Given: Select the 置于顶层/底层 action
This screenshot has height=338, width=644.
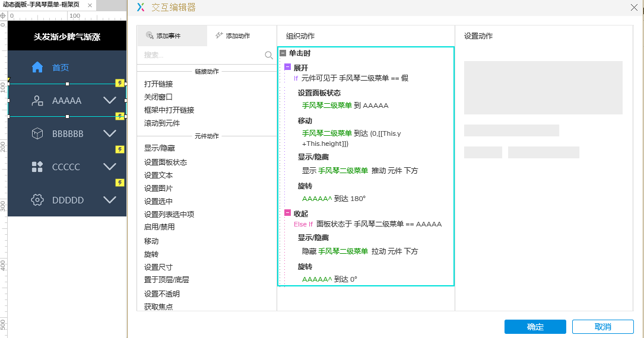Looking at the screenshot, I should point(167,280).
